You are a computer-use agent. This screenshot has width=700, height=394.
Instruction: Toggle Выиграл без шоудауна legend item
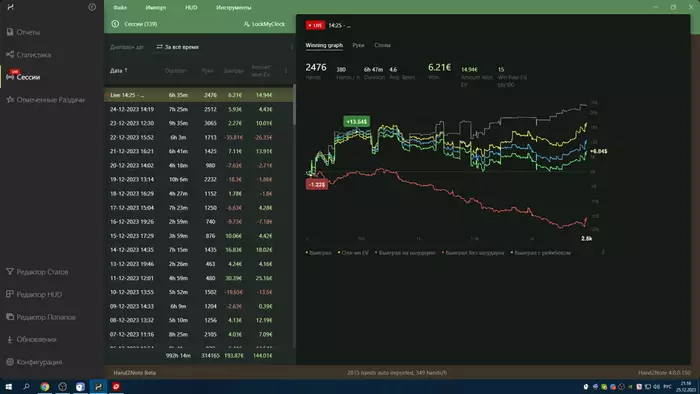point(473,253)
